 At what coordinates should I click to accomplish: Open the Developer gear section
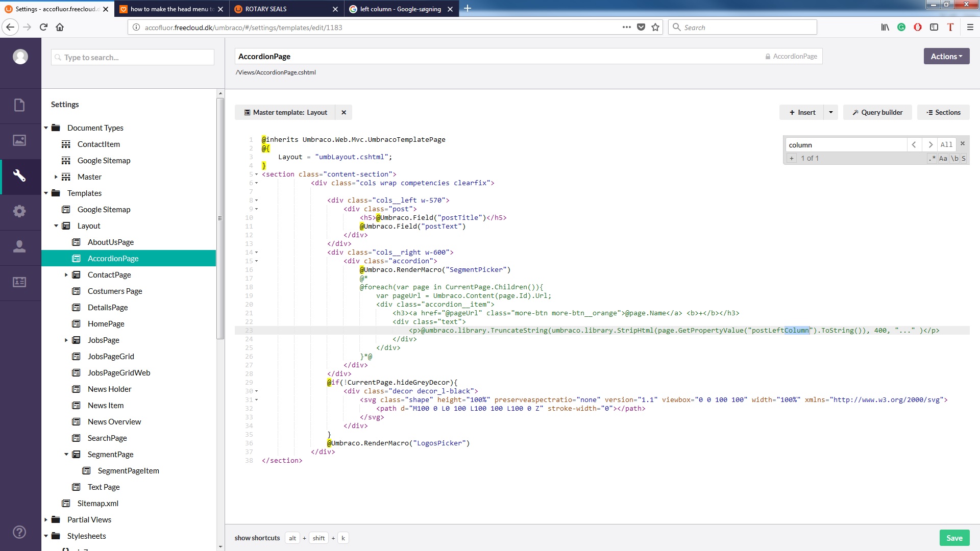(19, 211)
